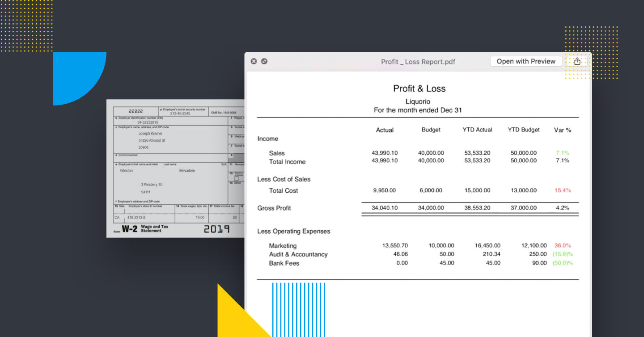This screenshot has height=337, width=644.
Task: Click the close (x) icon on the preview window
Action: point(254,61)
